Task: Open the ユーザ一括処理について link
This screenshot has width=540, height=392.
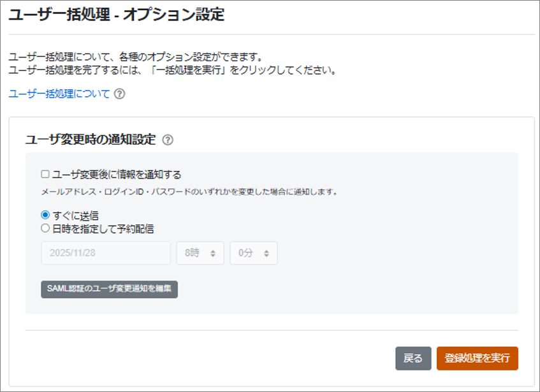Action: pos(59,94)
